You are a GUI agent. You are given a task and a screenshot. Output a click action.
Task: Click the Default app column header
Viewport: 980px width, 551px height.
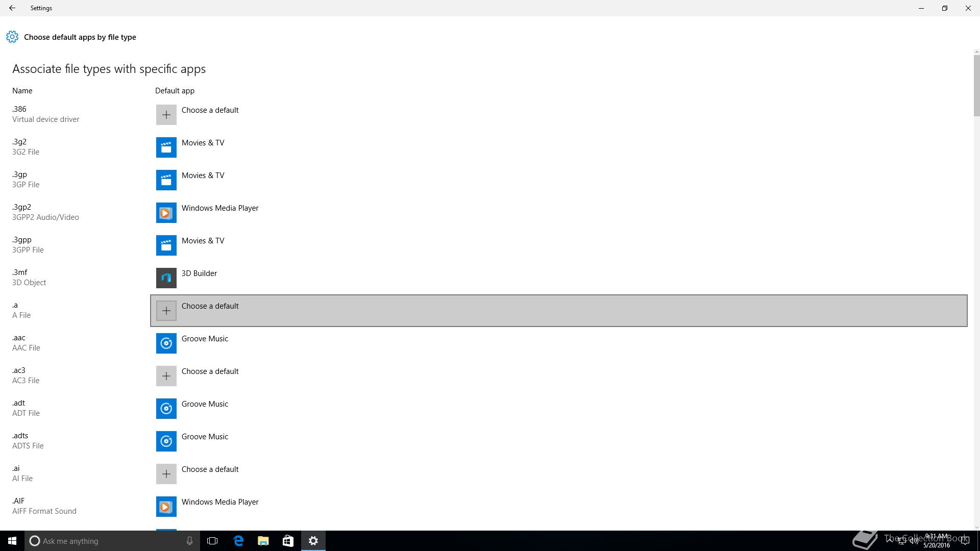pos(175,91)
